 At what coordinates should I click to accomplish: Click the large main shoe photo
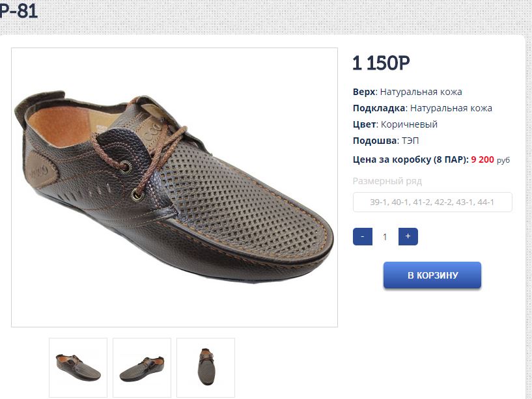click(175, 187)
